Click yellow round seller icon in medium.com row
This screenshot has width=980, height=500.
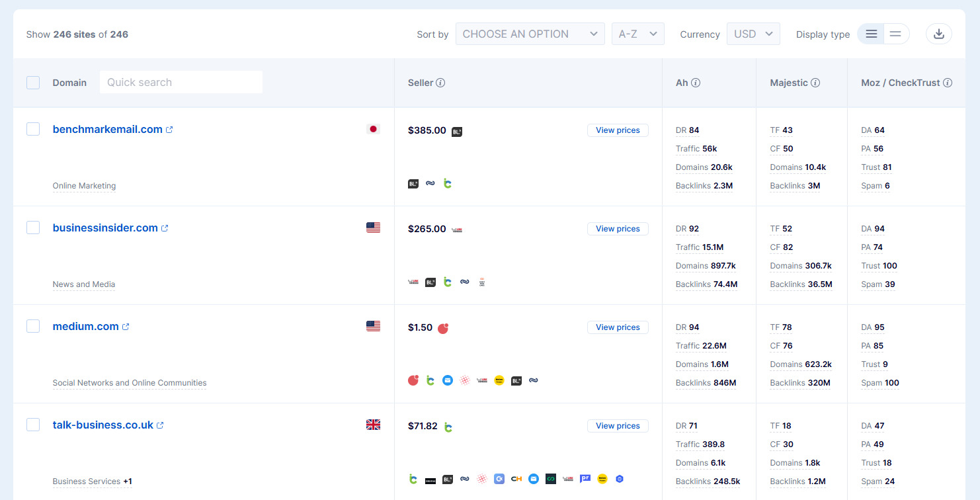click(499, 380)
